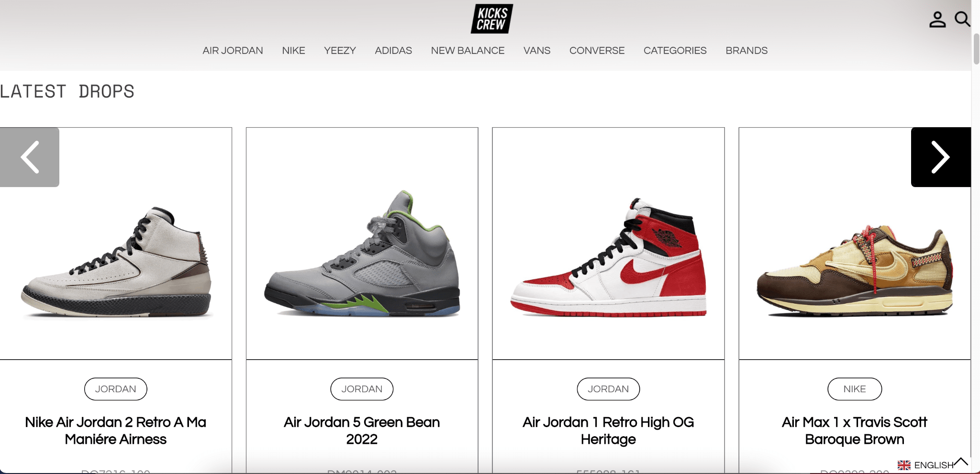Image resolution: width=980 pixels, height=474 pixels.
Task: Click the Jordan tag under Green Bean
Action: click(x=362, y=389)
